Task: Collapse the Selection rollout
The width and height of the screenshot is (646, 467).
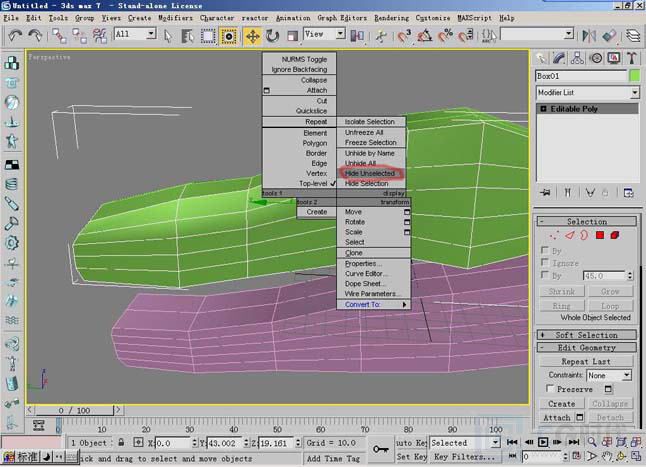Action: (x=587, y=221)
